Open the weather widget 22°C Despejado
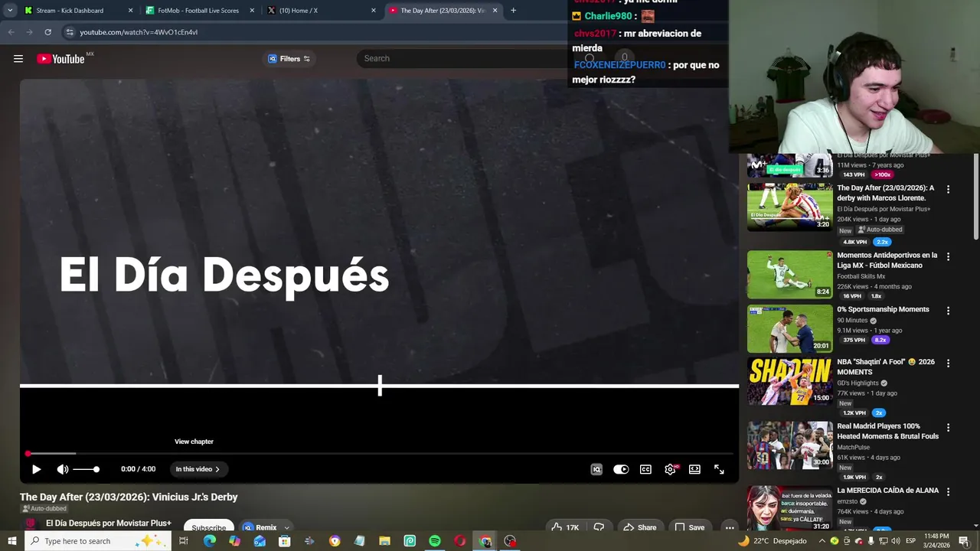This screenshot has width=980, height=551. (x=772, y=541)
